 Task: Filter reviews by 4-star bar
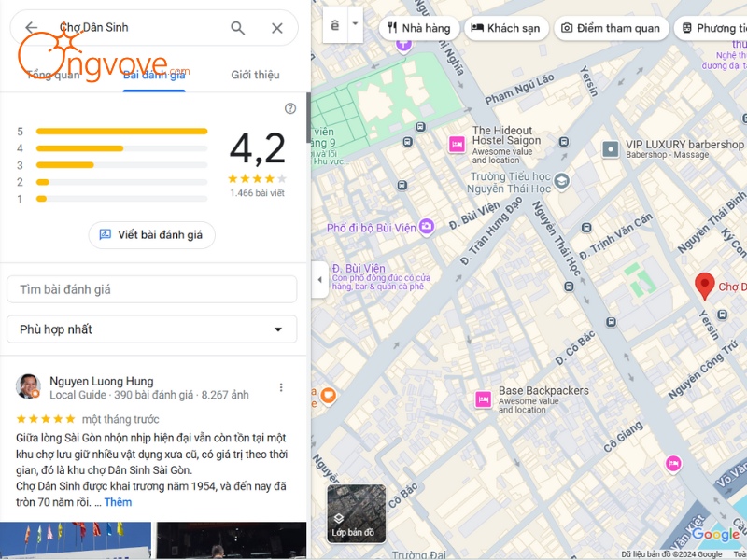coord(121,148)
